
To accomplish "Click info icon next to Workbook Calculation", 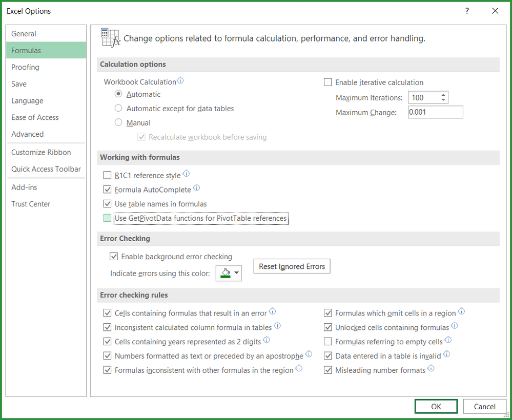I will 180,80.
